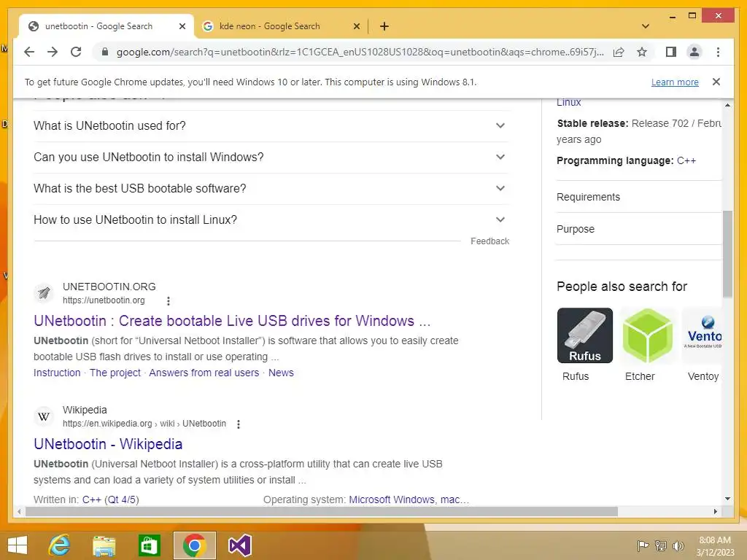Bookmark this page with the star icon
Viewport: 747px width, 560px height.
642,52
